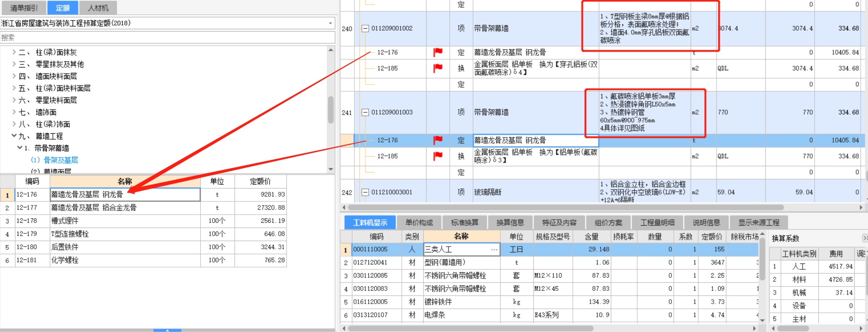This screenshot has height=332, width=868.
Task: Click the 规格及型号 column header
Action: click(553, 237)
